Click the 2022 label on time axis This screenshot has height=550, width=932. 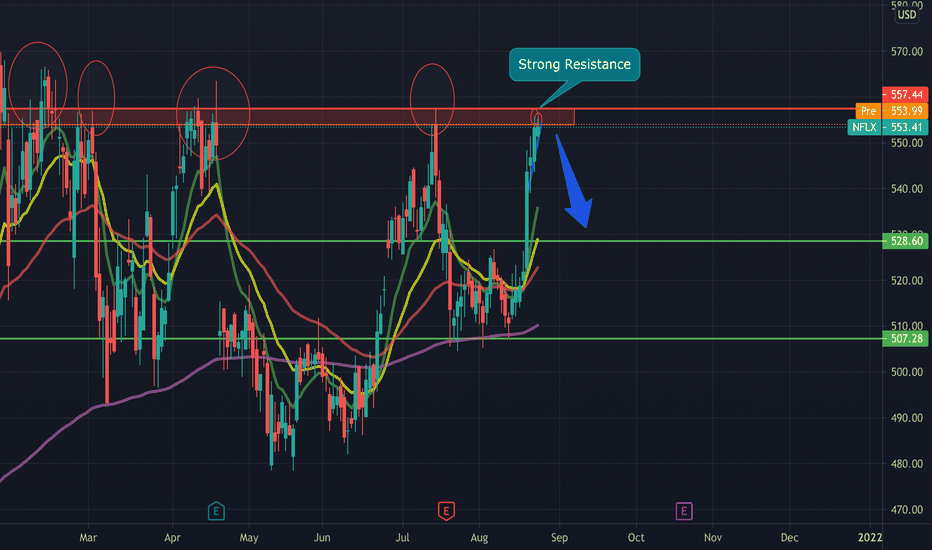point(870,538)
